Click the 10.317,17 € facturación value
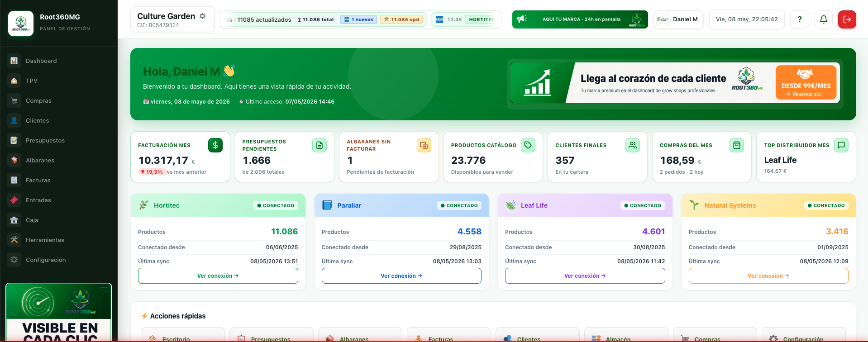 coord(167,160)
